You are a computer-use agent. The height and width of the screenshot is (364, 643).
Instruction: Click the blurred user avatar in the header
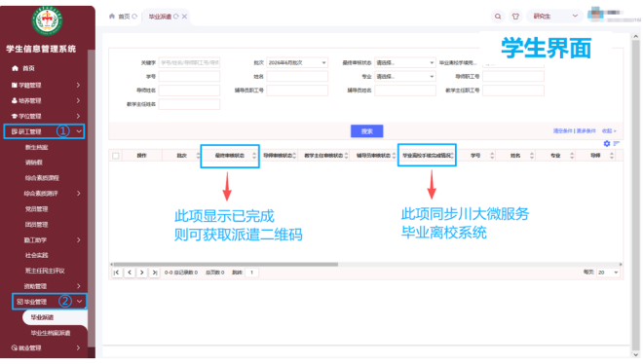(595, 14)
